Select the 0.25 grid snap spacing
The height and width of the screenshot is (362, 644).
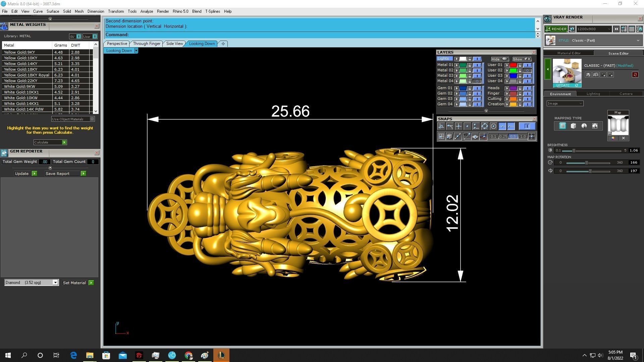[x=503, y=136]
